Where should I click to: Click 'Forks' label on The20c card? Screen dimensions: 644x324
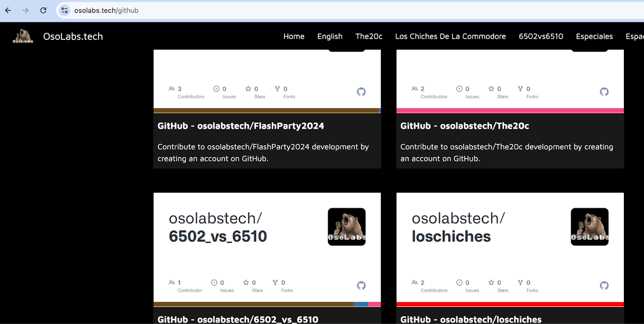tap(532, 97)
